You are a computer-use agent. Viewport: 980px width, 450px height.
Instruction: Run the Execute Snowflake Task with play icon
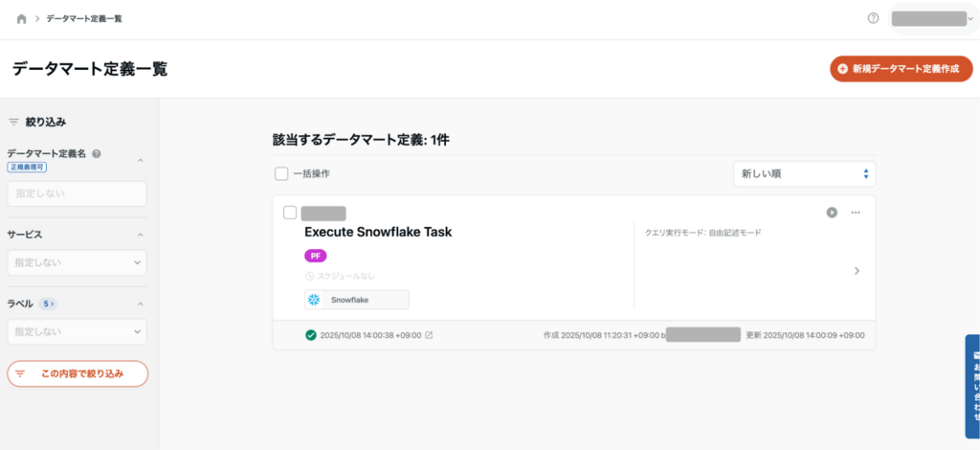tap(832, 213)
